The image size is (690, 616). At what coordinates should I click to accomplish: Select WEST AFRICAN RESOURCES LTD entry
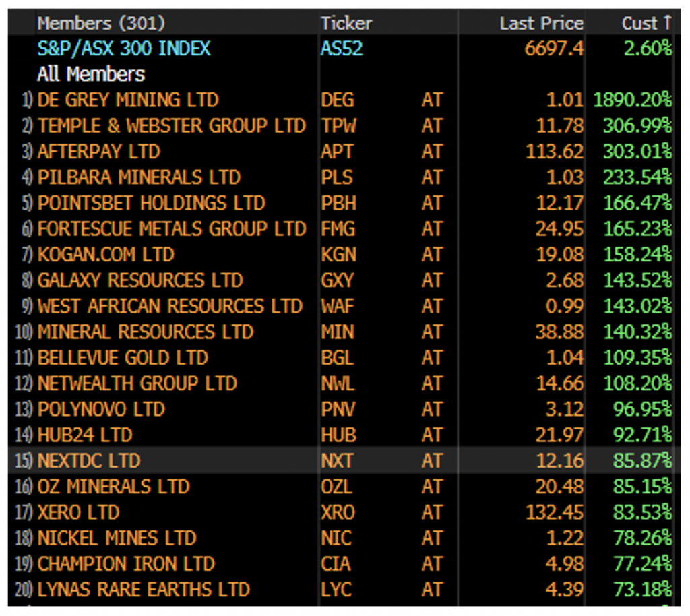[170, 306]
